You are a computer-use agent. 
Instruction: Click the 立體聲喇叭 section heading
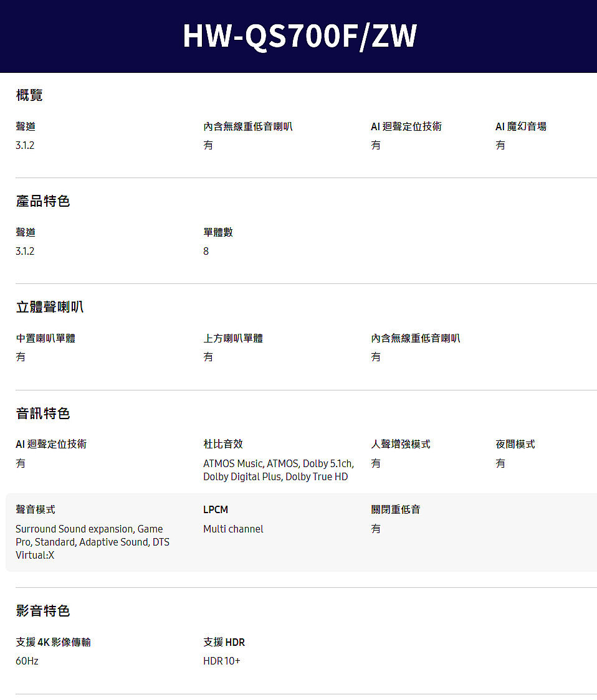click(x=50, y=306)
